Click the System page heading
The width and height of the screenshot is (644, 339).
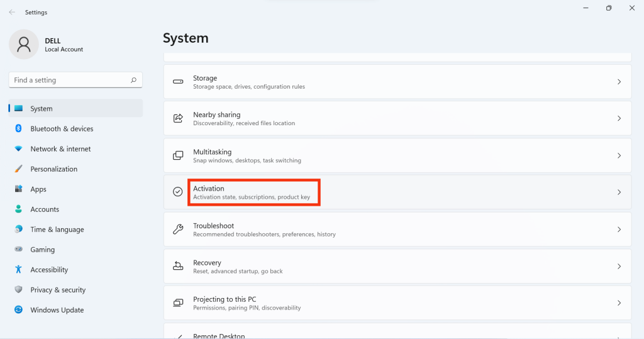[x=186, y=38]
